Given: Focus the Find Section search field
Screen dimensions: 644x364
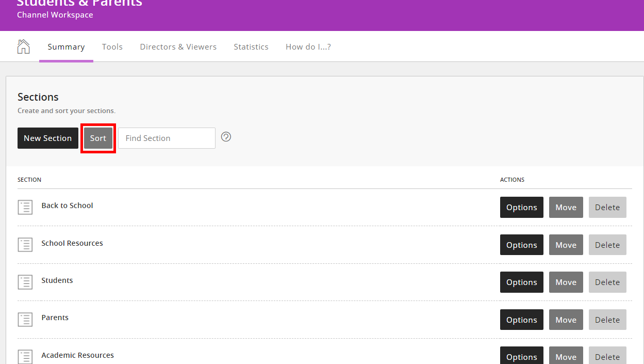Looking at the screenshot, I should [x=167, y=138].
